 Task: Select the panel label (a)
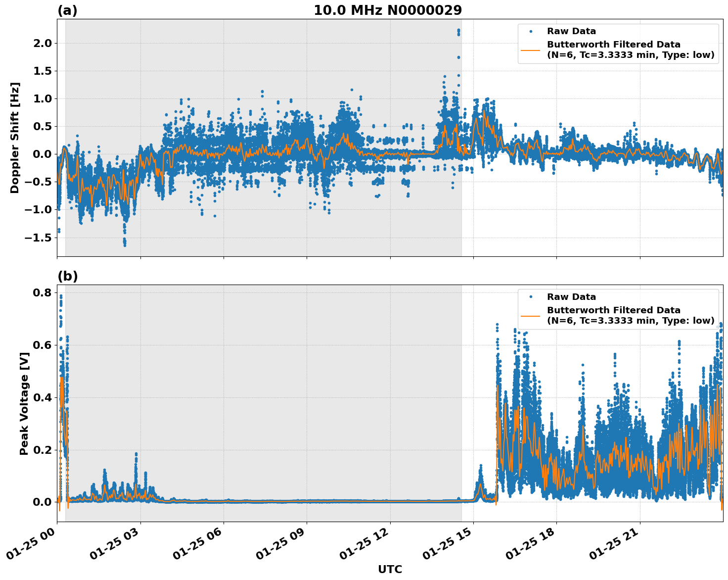(67, 9)
